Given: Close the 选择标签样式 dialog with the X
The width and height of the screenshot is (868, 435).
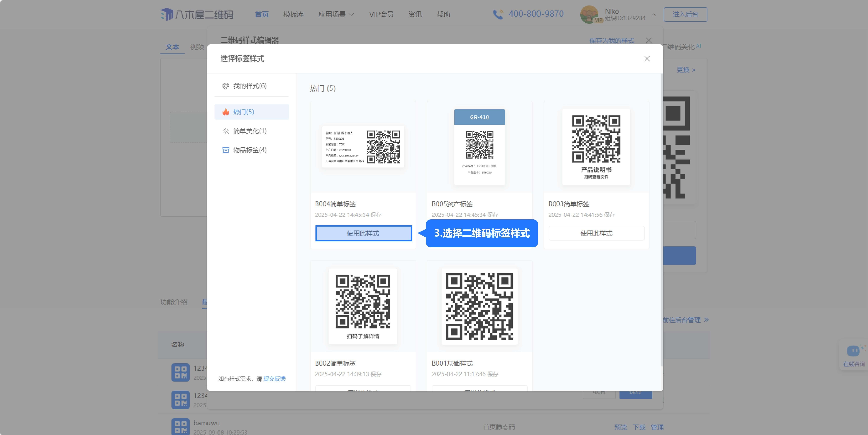Looking at the screenshot, I should tap(647, 59).
